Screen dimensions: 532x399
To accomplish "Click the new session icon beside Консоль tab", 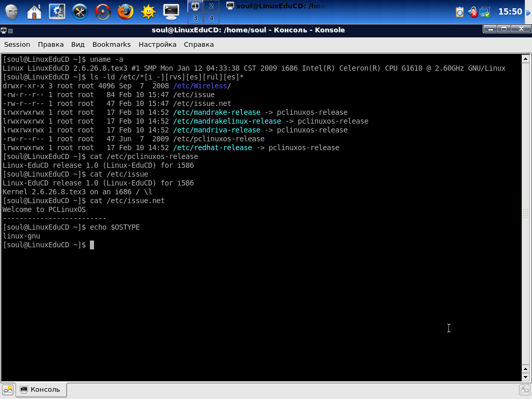I will click(8, 390).
